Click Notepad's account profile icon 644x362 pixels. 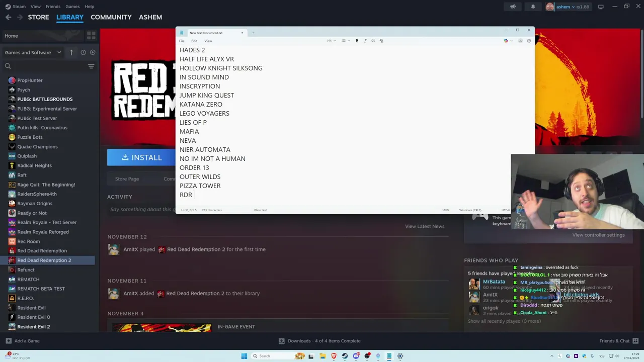coord(520,41)
